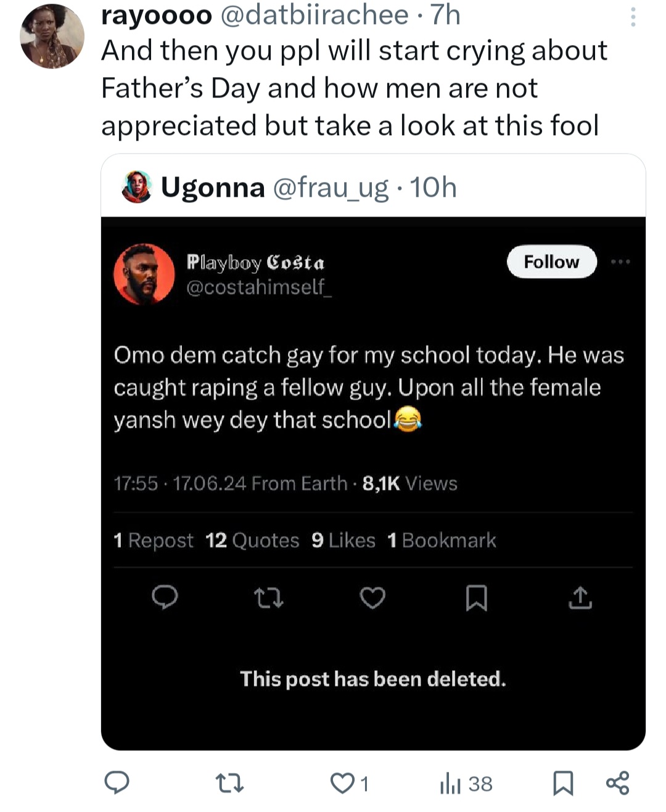Click Ugonna's small avatar in the quoted post
666x812 pixels.
point(137,187)
